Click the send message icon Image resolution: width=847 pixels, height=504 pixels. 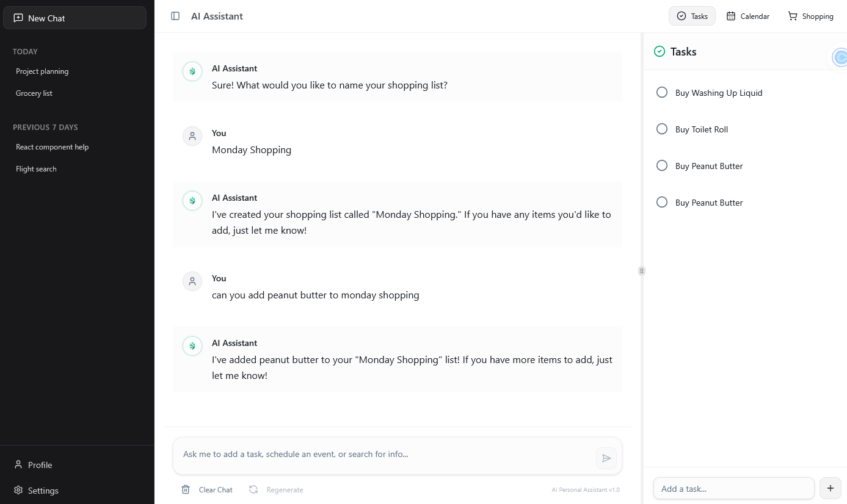click(x=606, y=458)
